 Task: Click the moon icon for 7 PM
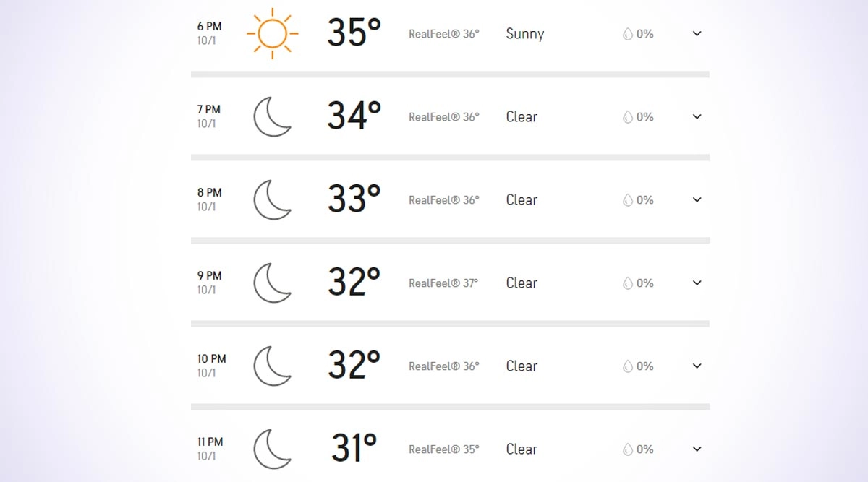(x=272, y=117)
